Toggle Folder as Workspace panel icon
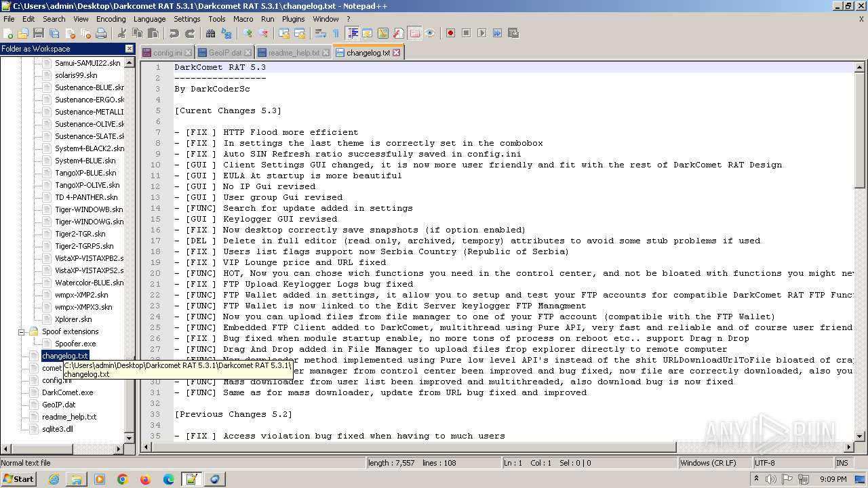The image size is (868, 488). [x=414, y=33]
